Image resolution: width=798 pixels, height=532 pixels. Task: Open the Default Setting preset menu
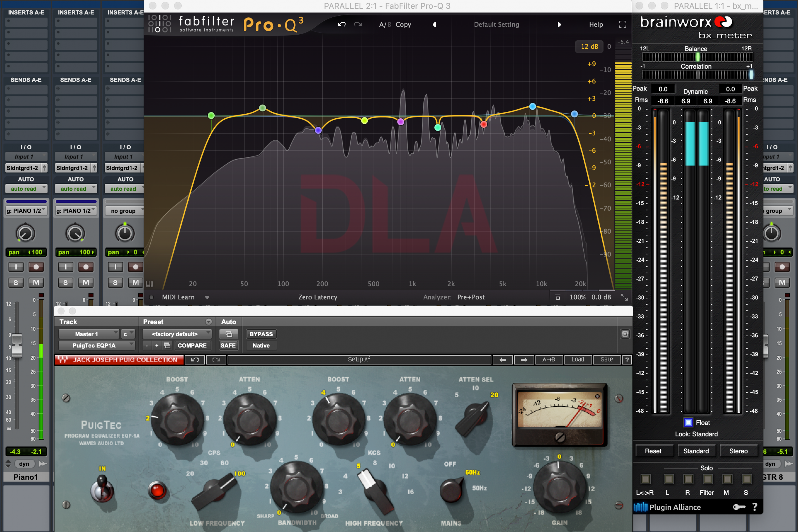496,24
